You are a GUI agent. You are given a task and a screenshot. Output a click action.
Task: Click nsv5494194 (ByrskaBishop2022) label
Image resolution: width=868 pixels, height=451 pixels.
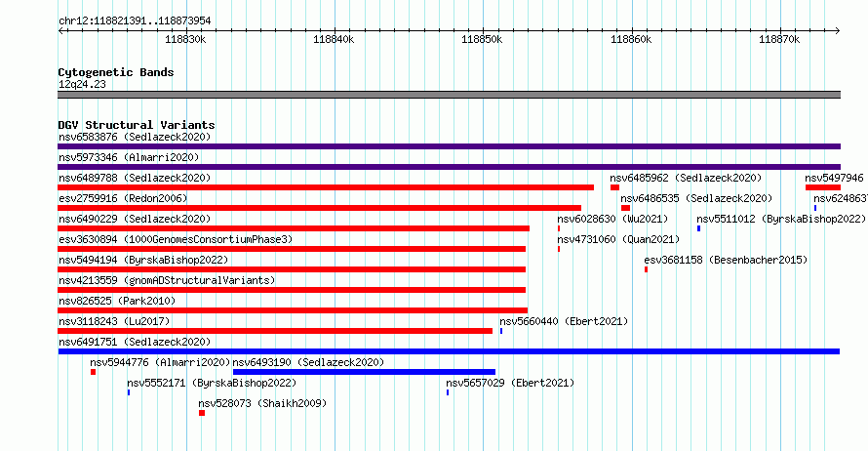[143, 260]
